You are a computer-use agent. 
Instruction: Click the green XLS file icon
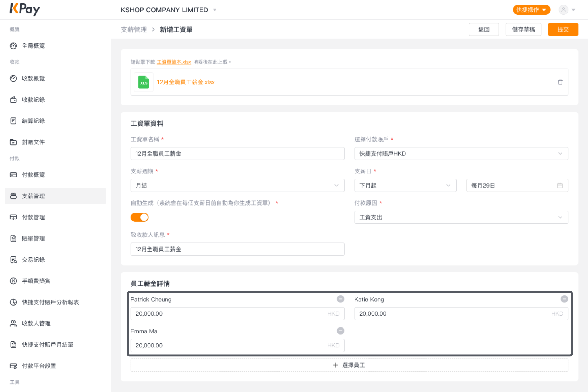pyautogui.click(x=144, y=82)
